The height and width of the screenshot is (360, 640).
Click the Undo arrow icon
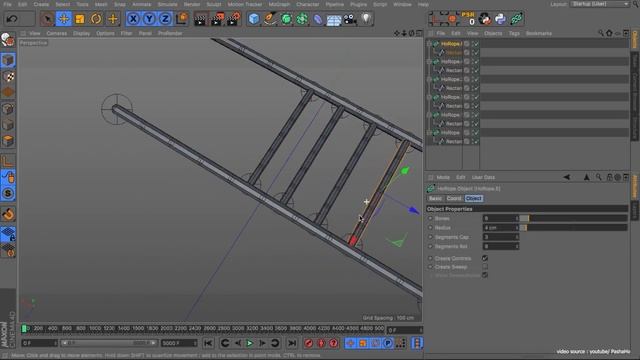12,19
